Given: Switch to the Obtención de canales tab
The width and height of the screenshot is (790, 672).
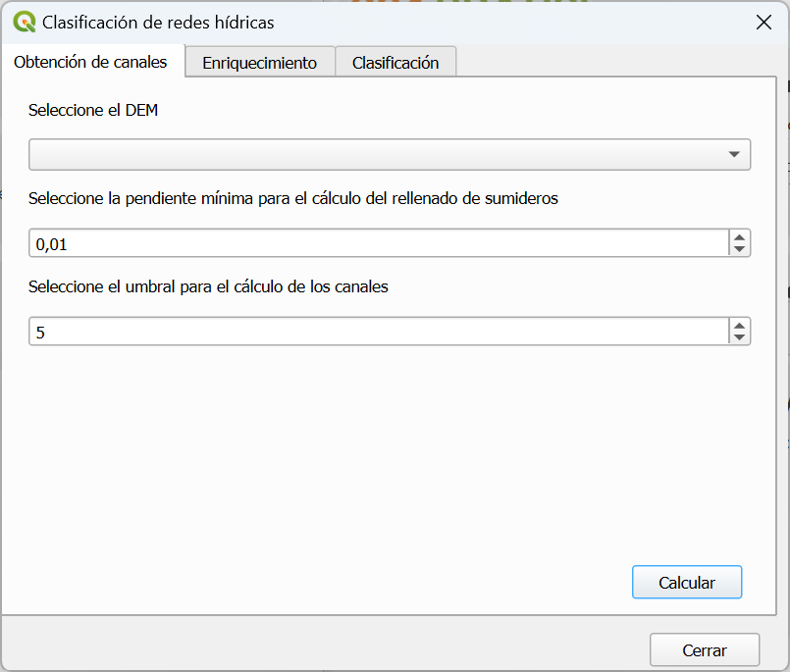Looking at the screenshot, I should (x=90, y=62).
